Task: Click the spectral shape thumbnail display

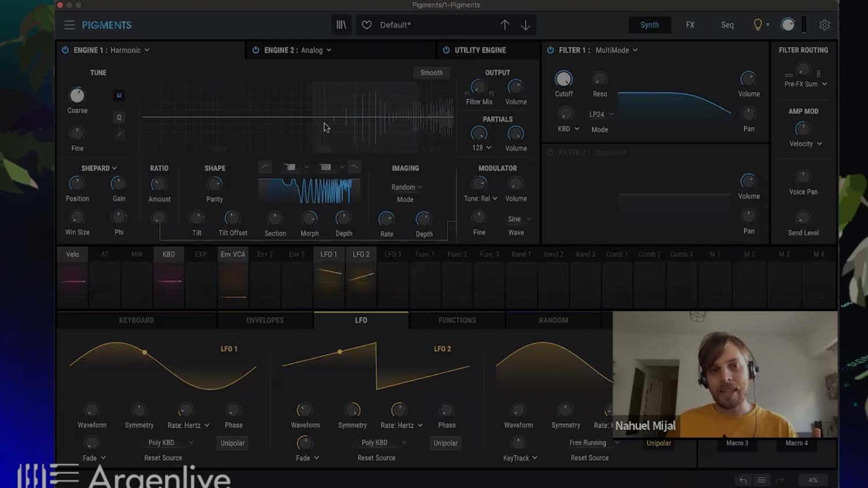Action: click(x=309, y=191)
